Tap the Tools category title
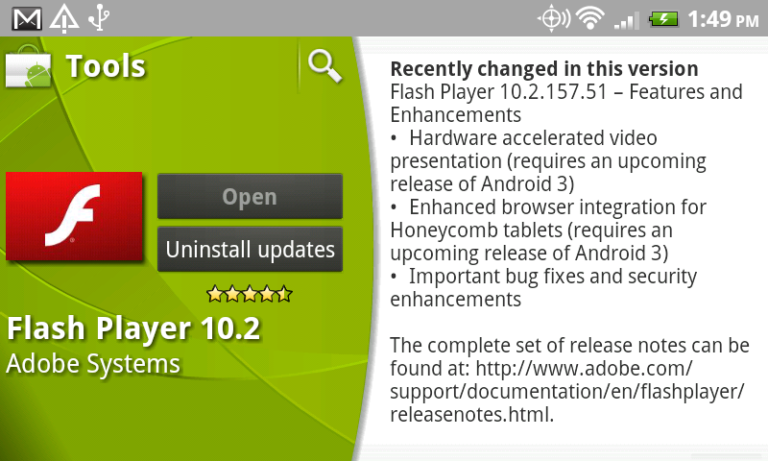 click(x=106, y=66)
